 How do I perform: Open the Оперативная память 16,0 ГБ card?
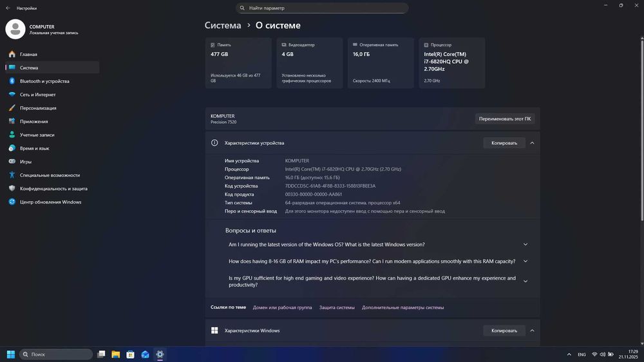[x=381, y=63]
